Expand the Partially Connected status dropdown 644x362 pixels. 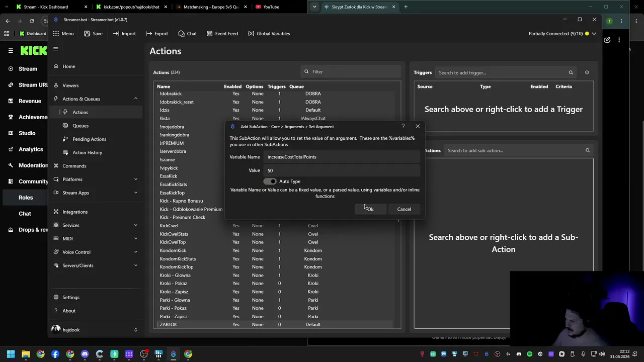click(x=594, y=34)
